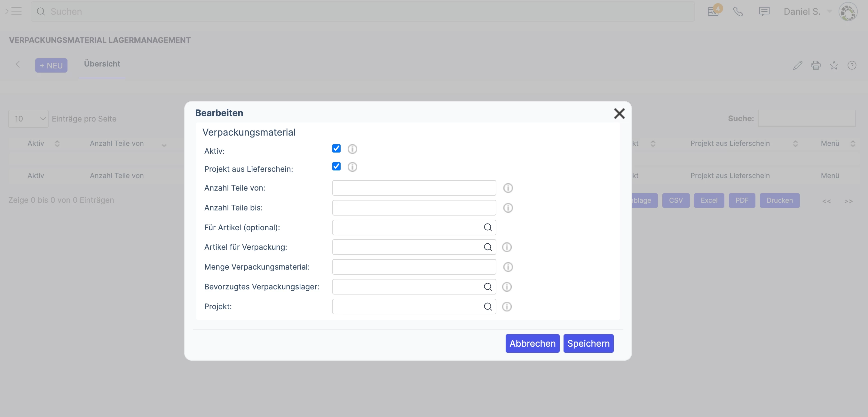Click the CSV export button
The height and width of the screenshot is (417, 868).
pyautogui.click(x=675, y=201)
